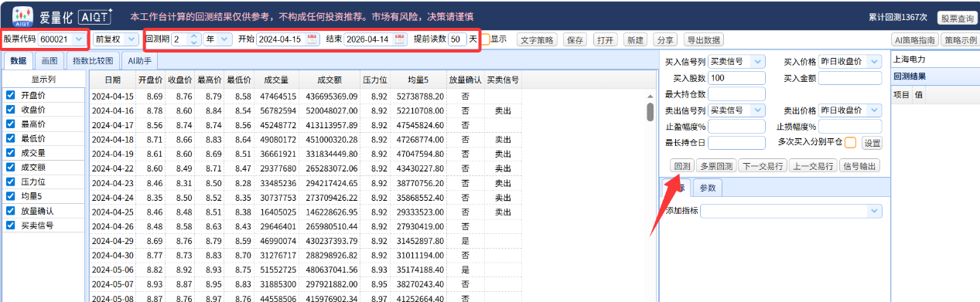The image size is (980, 302).
Task: Enable the 显示 checkbox in the toolbar
Action: click(x=486, y=39)
